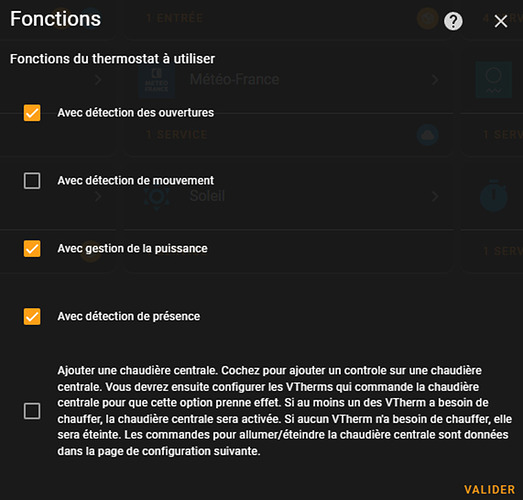523x500 pixels.
Task: Click the VALIDER button
Action: (x=489, y=489)
